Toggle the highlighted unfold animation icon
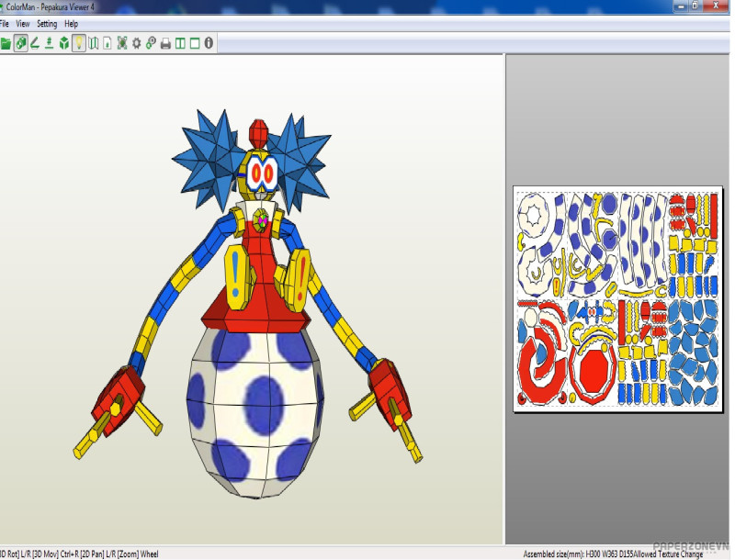 pyautogui.click(x=20, y=43)
